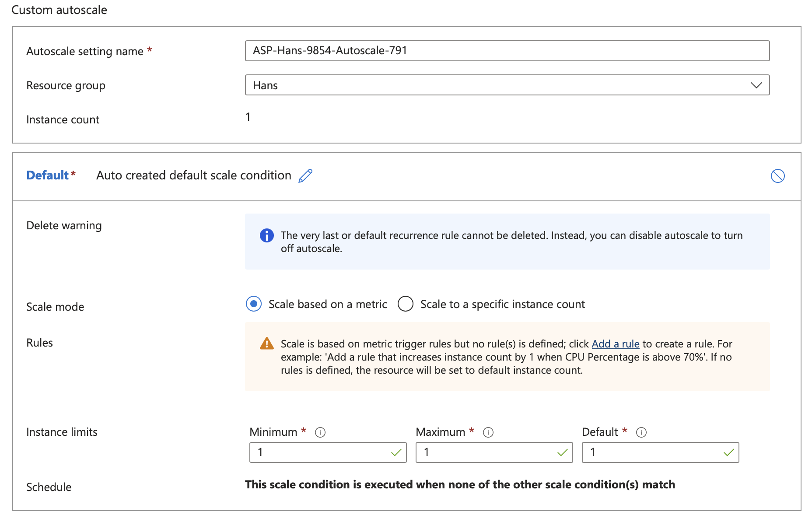This screenshot has width=812, height=519.
Task: Click the Maximum instance limit field
Action: click(486, 452)
